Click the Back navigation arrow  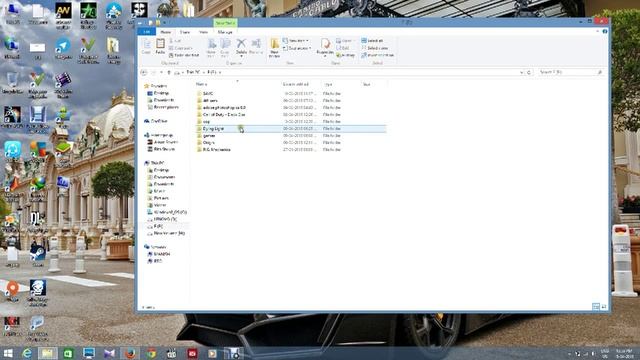pos(144,72)
